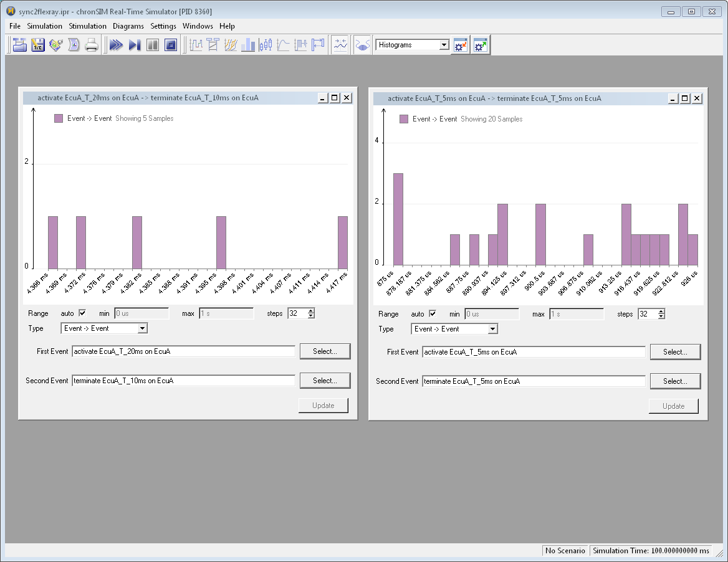This screenshot has width=728, height=562.
Task: Click the printer icon
Action: [x=92, y=45]
